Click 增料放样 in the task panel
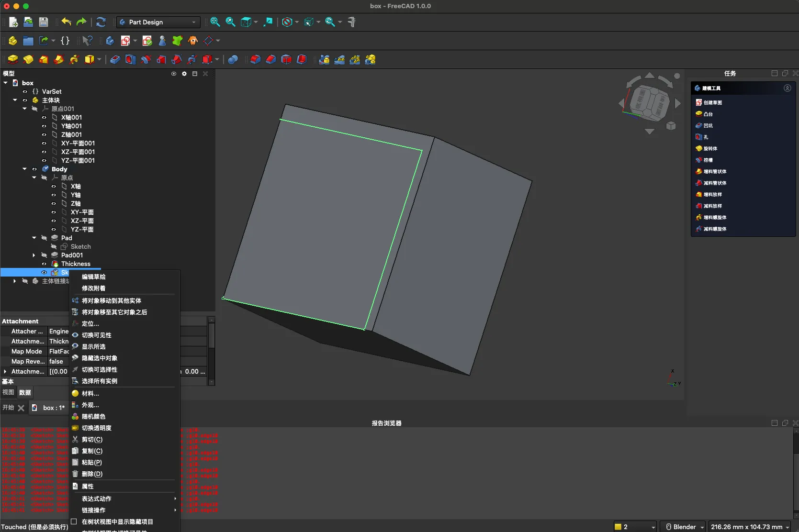 tap(712, 194)
